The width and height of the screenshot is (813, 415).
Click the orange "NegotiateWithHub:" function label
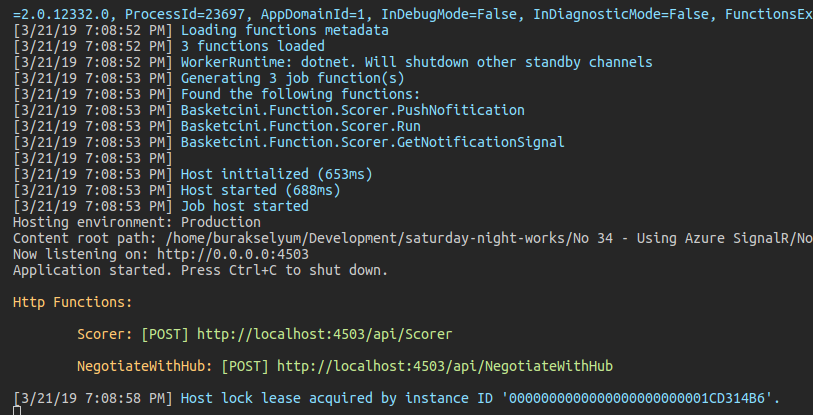click(146, 366)
